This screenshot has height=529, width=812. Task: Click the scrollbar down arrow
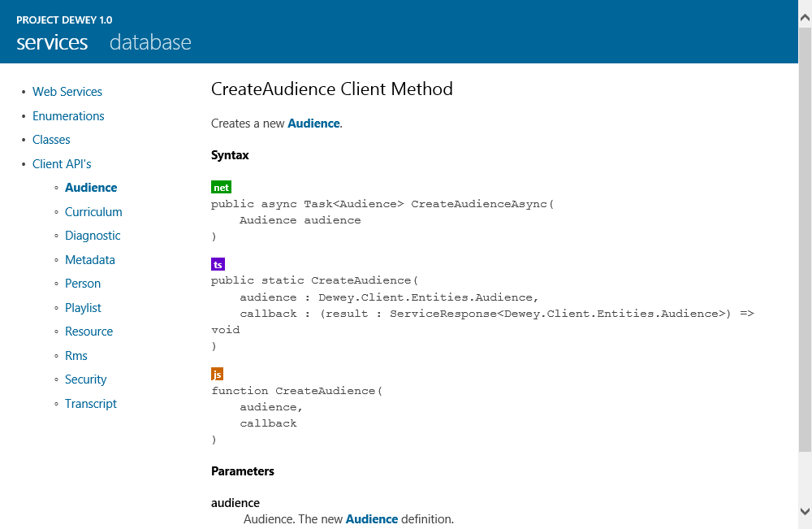[x=805, y=511]
